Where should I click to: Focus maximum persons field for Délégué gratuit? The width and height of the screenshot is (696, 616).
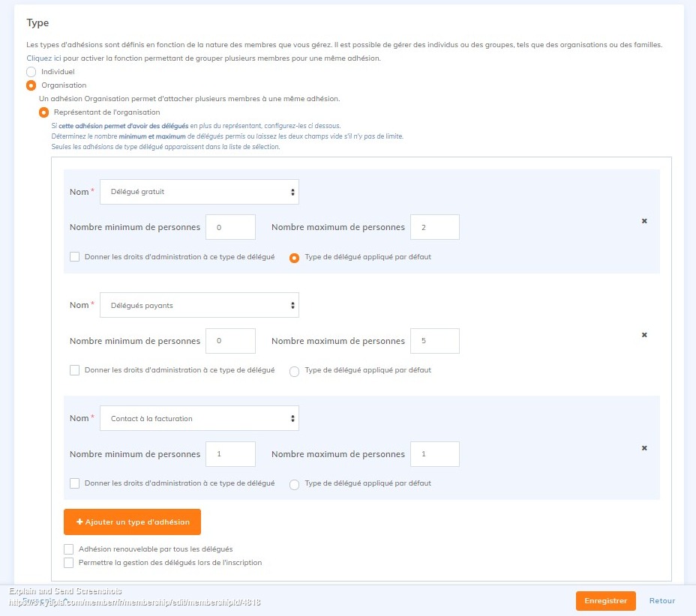point(435,227)
